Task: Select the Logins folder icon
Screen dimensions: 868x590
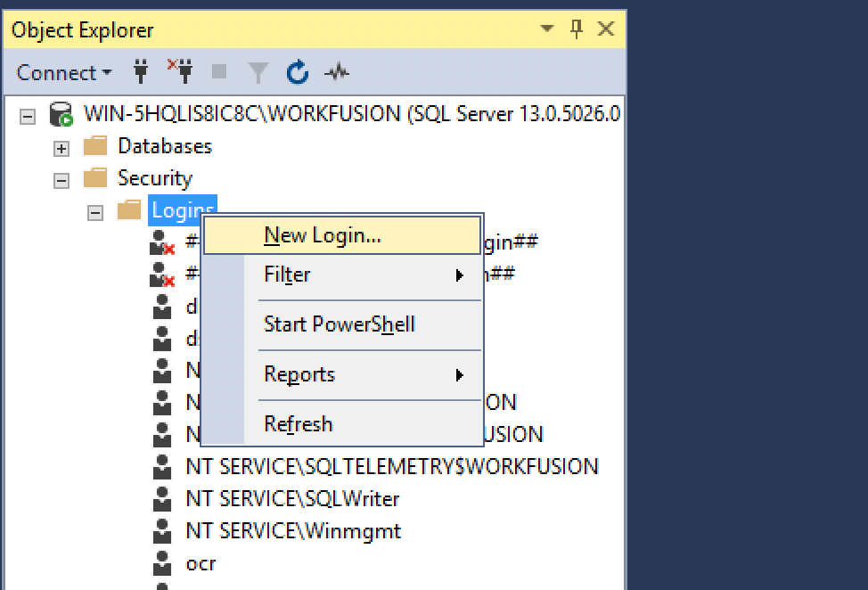Action: [129, 209]
